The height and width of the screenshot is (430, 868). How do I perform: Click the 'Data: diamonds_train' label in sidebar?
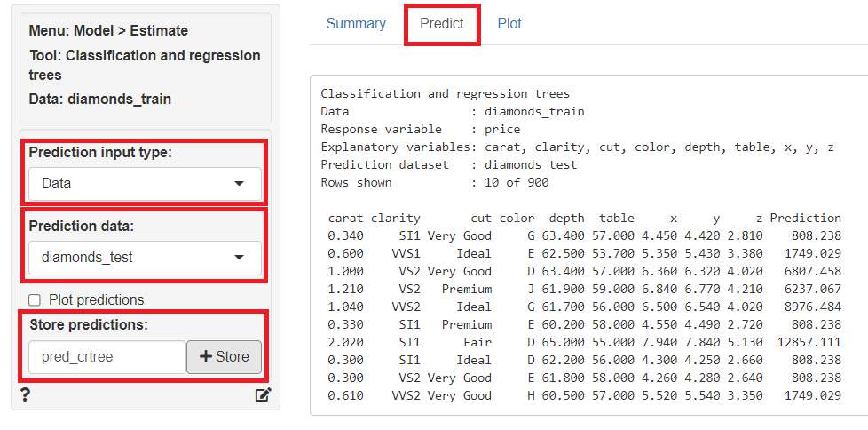[x=99, y=99]
